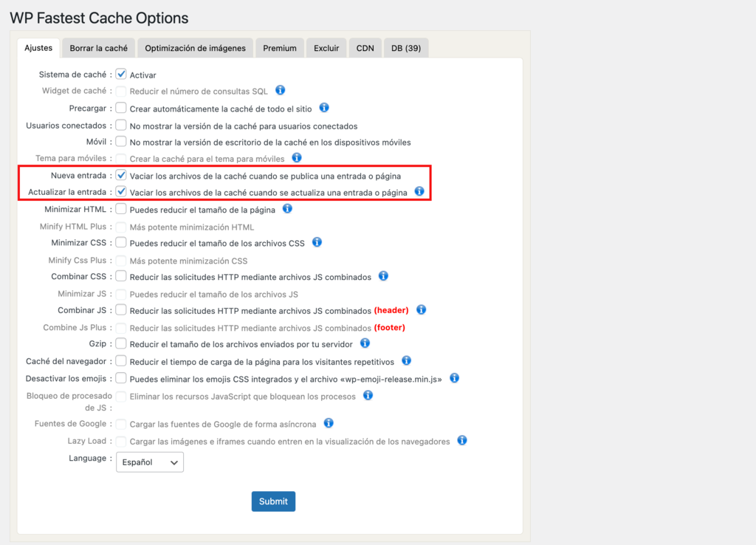Show info icon next to Gzip
The image size is (756, 545).
pos(365,343)
